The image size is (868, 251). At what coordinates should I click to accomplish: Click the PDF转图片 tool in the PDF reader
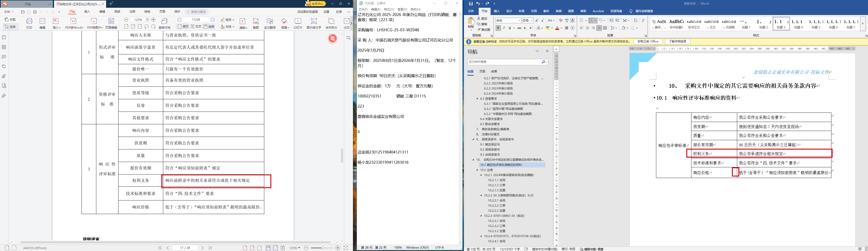pyautogui.click(x=94, y=23)
